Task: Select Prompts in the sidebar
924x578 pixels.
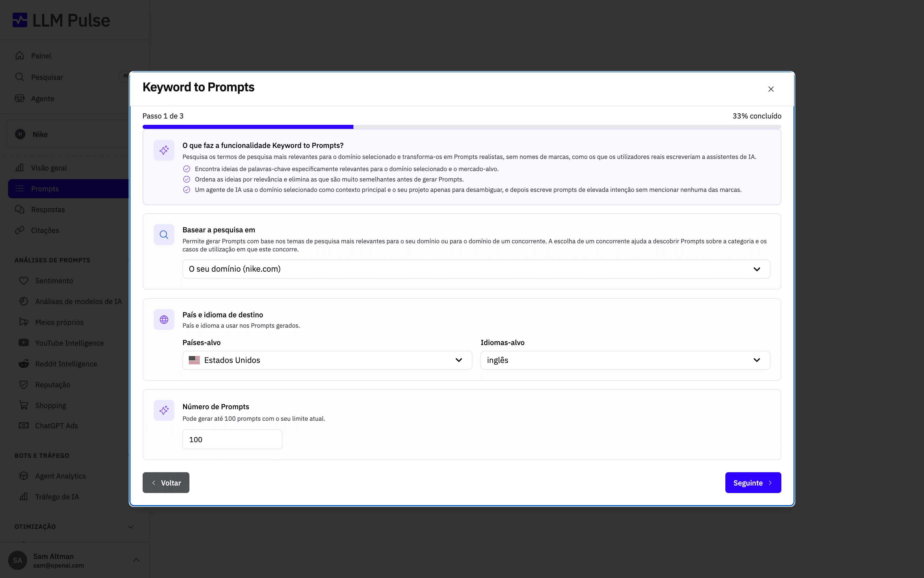Action: (69, 189)
